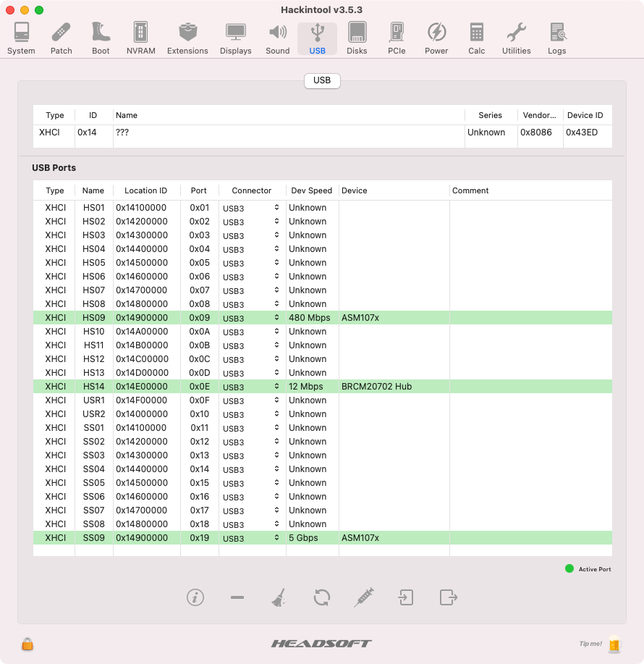The height and width of the screenshot is (664, 644).
Task: Click the USR2 port name
Action: [93, 413]
